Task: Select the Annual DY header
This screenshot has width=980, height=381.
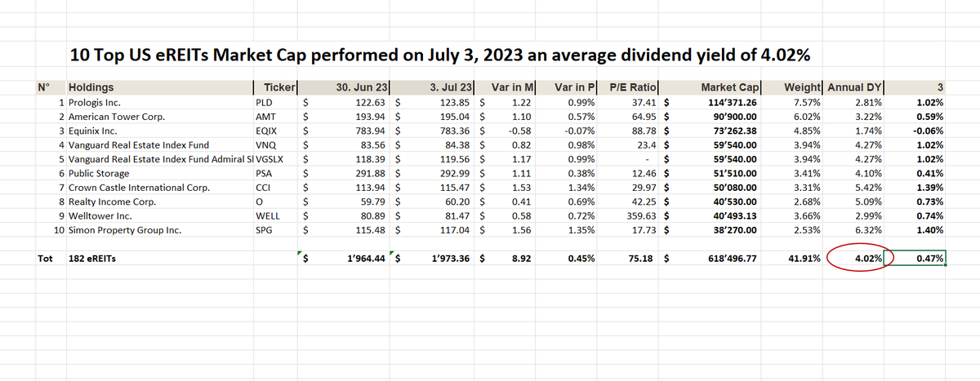Action: [856, 87]
